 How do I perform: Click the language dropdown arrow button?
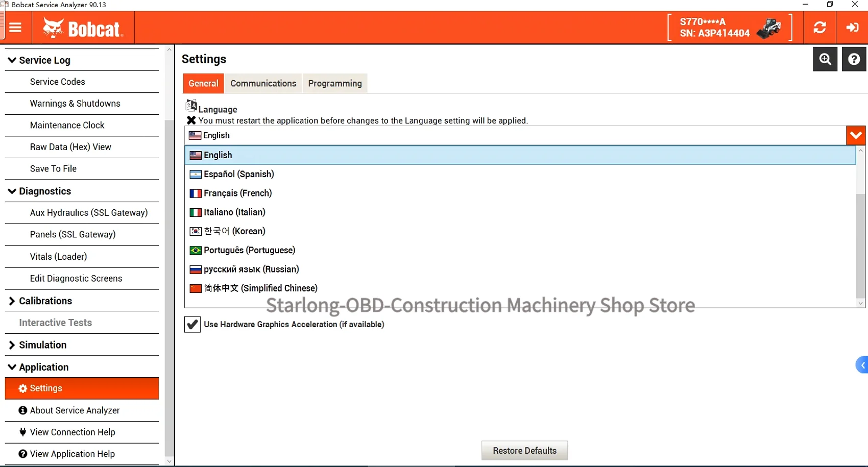856,135
